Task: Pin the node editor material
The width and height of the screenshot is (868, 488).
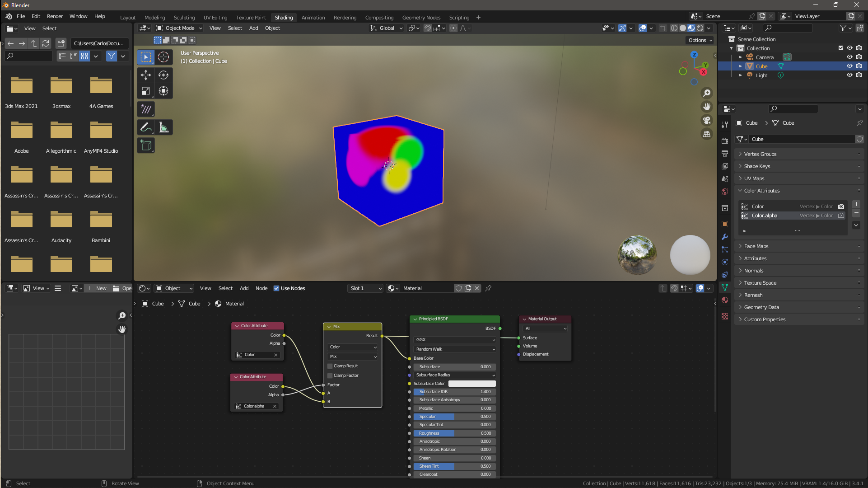Action: point(488,288)
